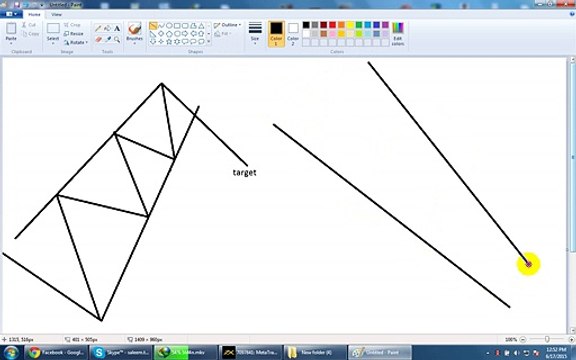This screenshot has width=576, height=360.
Task: Choose the Four-point star shape
Action: 161,42
